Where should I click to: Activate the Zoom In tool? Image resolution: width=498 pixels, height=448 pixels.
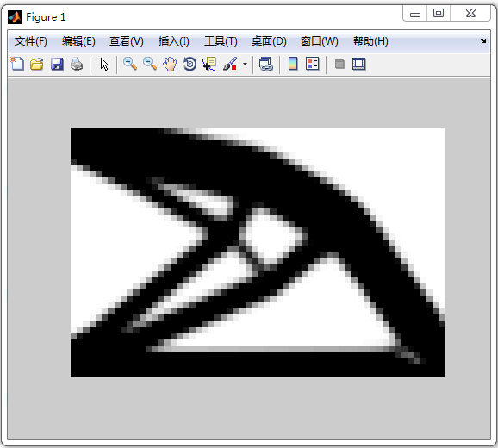coord(130,64)
